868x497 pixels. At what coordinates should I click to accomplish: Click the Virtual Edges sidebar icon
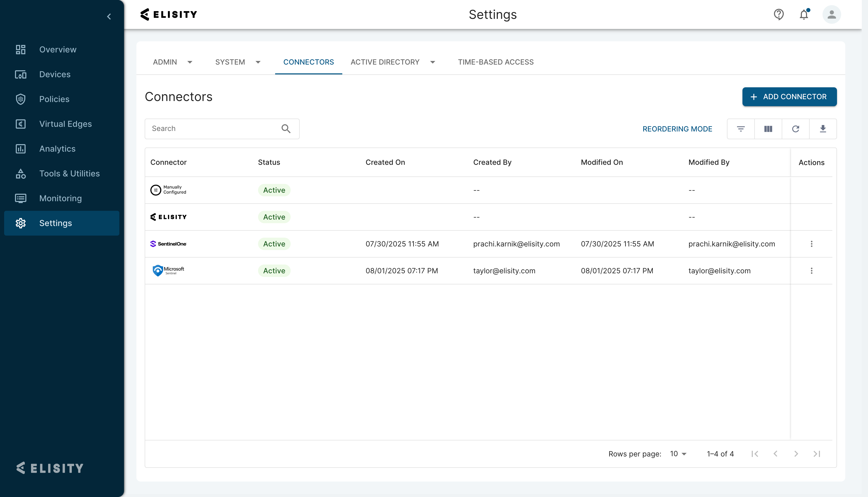20,124
